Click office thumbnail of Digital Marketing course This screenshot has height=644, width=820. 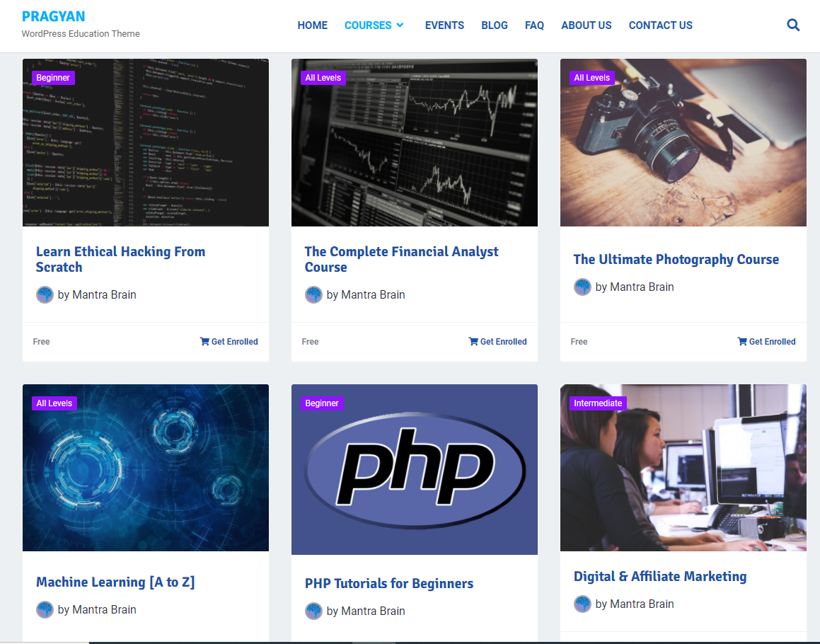click(683, 468)
